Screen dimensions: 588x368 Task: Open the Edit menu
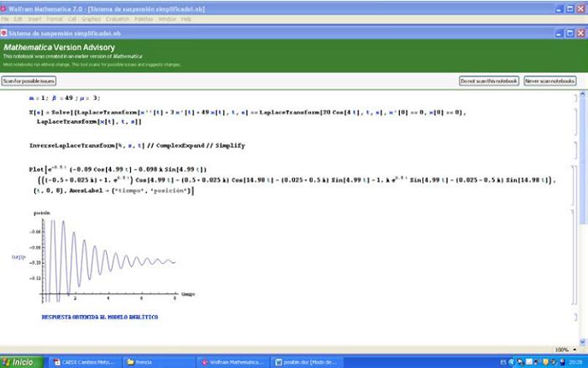[18, 19]
